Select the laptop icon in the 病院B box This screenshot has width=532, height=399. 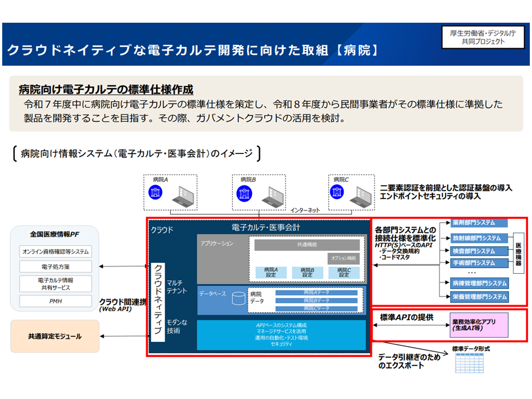(268, 196)
